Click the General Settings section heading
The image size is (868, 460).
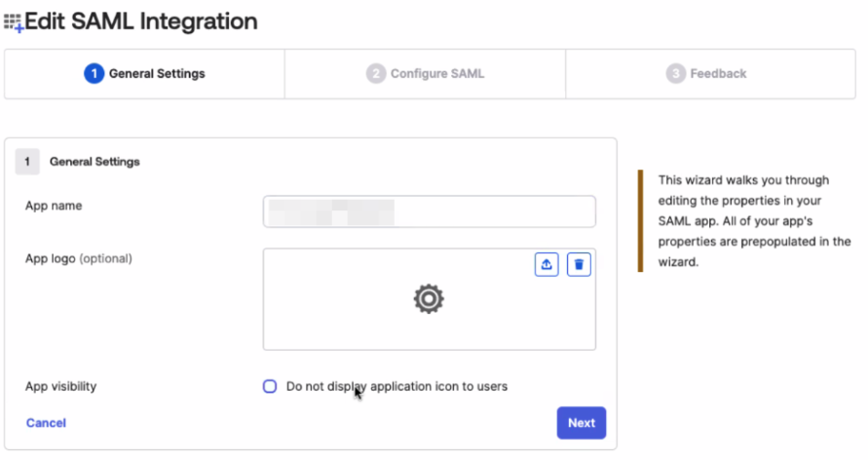point(94,162)
